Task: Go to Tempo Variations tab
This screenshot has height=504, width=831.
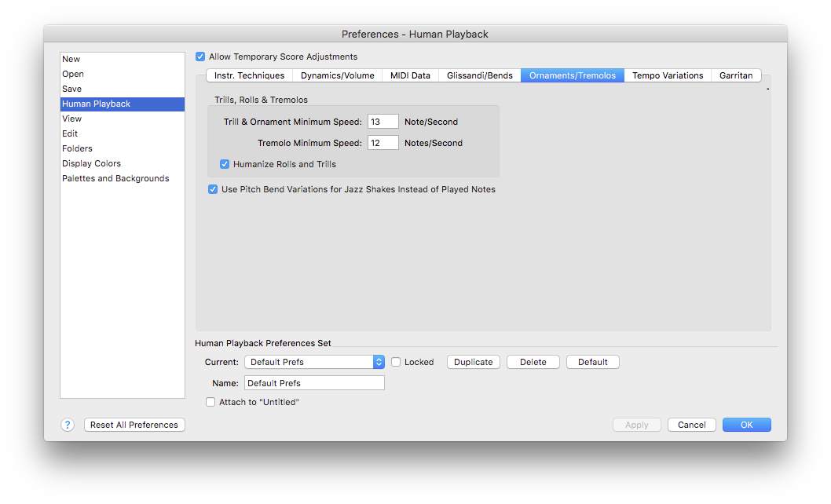Action: [668, 75]
